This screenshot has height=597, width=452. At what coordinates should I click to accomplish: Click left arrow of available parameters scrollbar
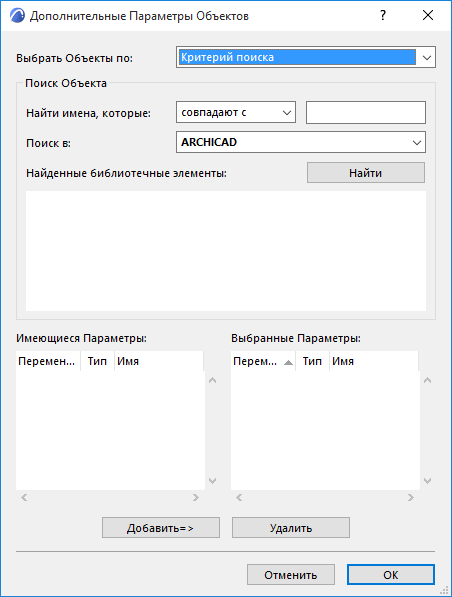[24, 497]
